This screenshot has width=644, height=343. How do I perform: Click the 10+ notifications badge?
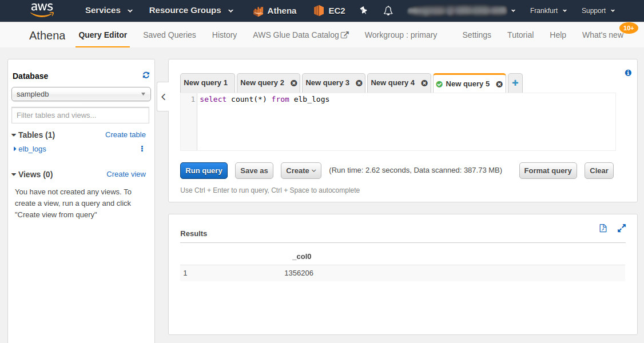(x=629, y=28)
